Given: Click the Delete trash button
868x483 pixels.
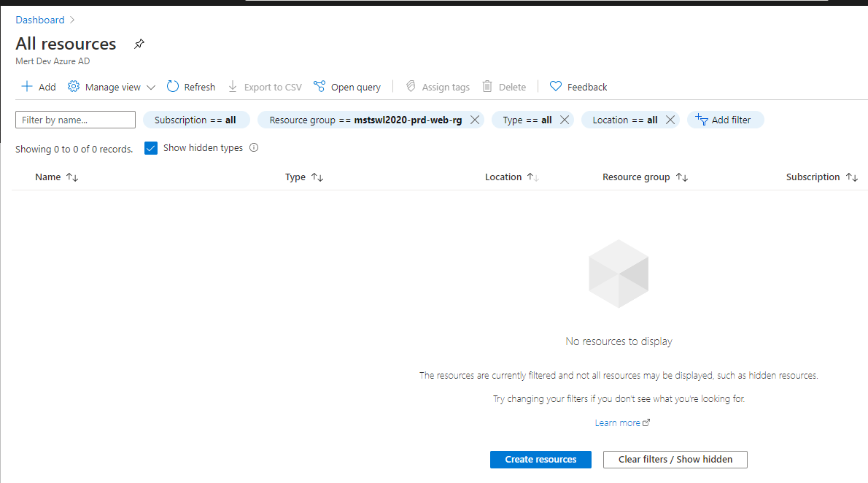Looking at the screenshot, I should click(504, 87).
